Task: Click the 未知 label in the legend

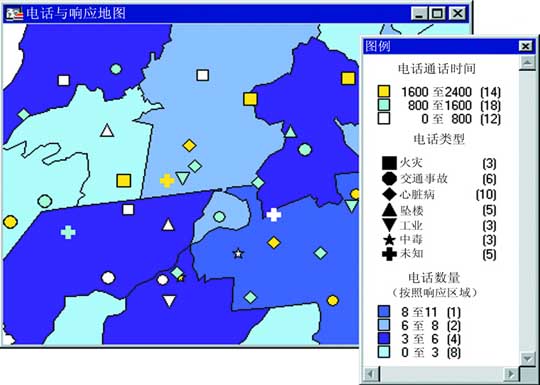Action: [x=412, y=254]
